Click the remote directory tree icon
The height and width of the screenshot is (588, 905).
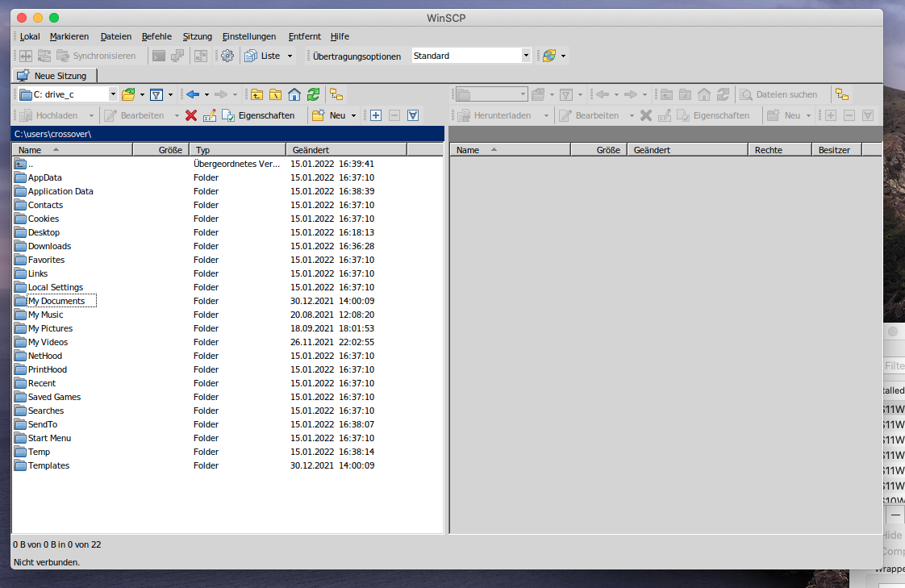[x=842, y=94]
